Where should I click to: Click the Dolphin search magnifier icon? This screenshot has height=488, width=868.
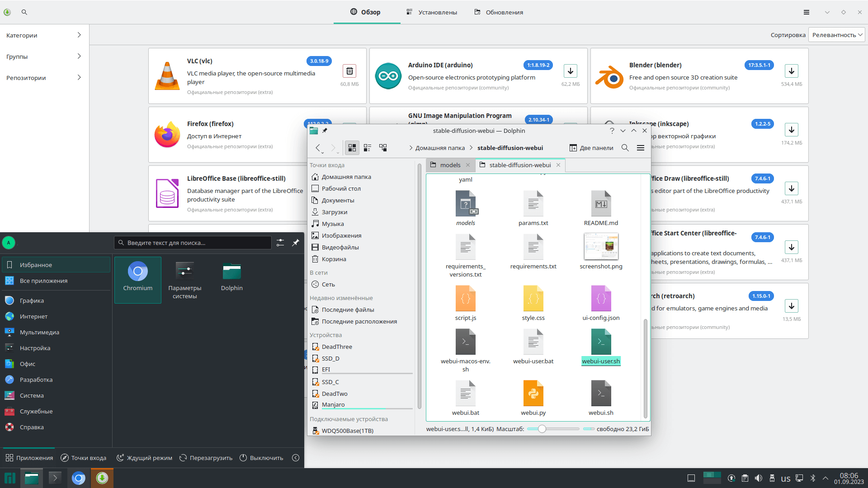[625, 148]
